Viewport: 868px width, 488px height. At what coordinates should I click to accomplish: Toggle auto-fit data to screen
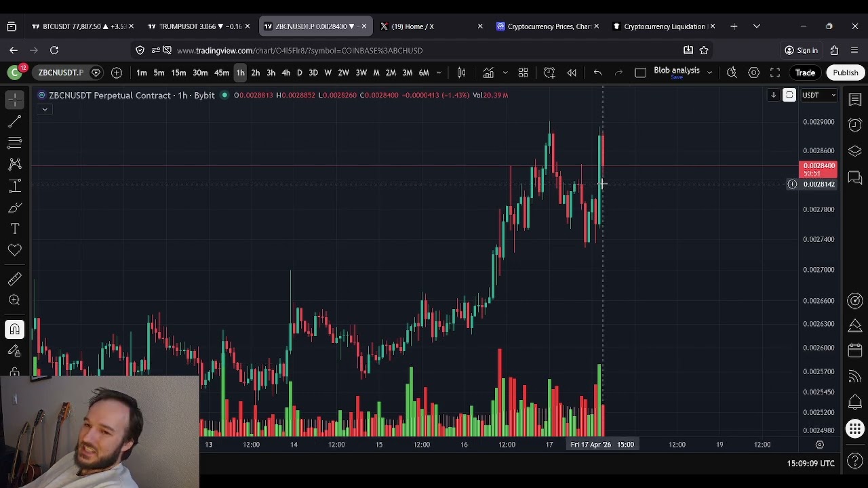click(789, 95)
